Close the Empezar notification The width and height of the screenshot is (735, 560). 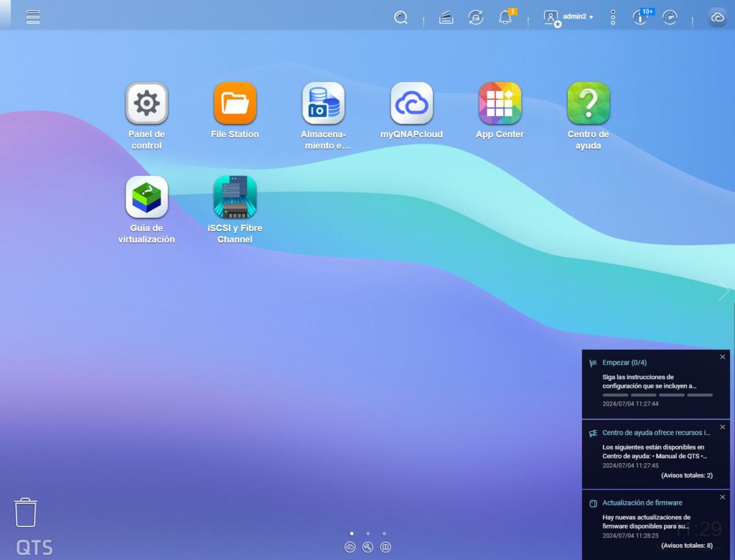point(723,357)
